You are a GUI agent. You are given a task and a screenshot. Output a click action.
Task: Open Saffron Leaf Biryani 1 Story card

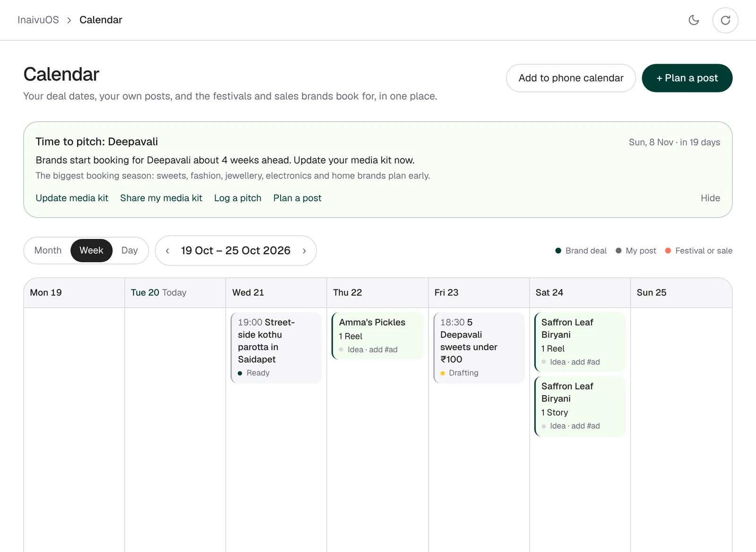pyautogui.click(x=580, y=406)
